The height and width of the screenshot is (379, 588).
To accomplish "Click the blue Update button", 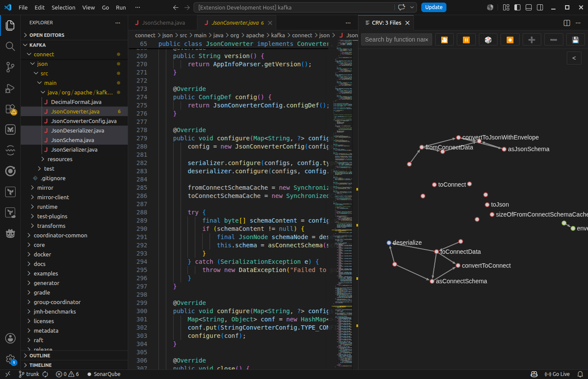I will click(434, 7).
